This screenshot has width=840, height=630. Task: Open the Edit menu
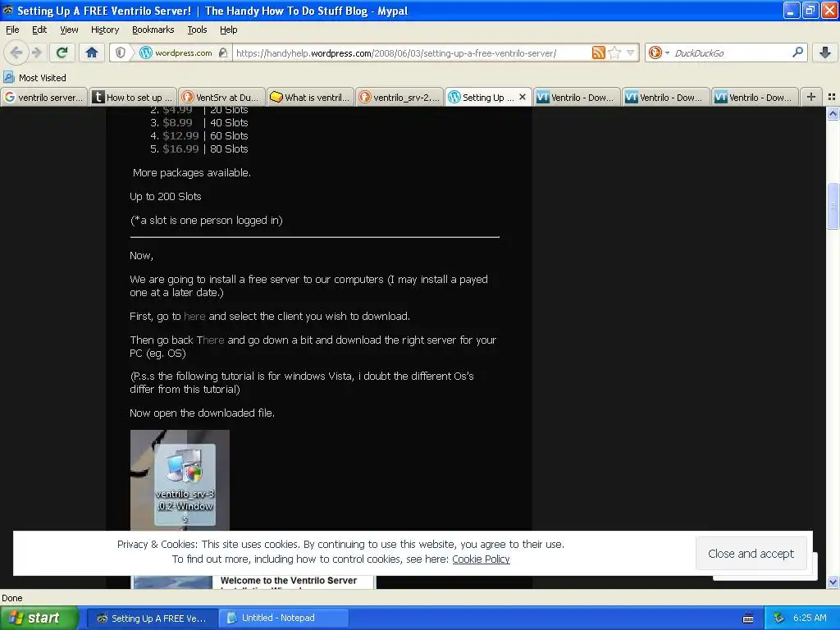(39, 30)
